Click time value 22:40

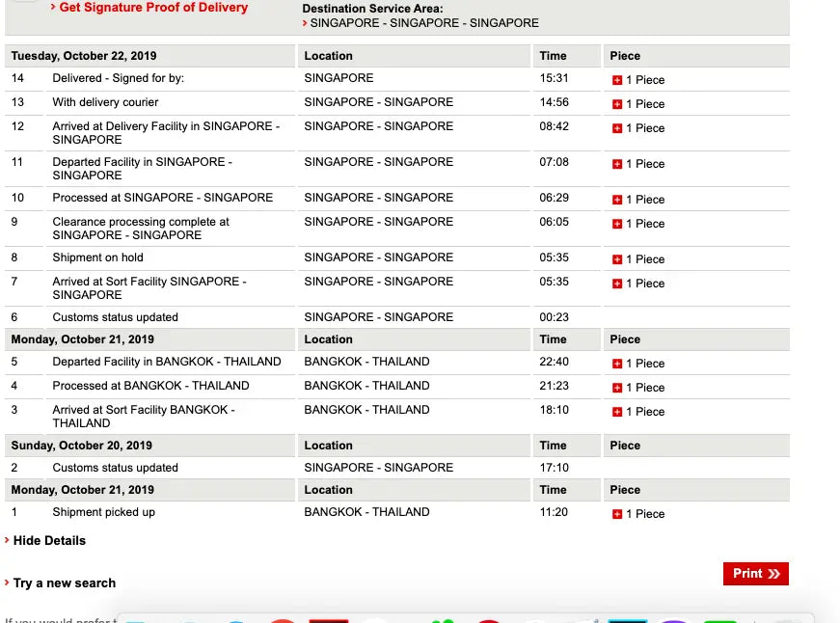pyautogui.click(x=554, y=362)
